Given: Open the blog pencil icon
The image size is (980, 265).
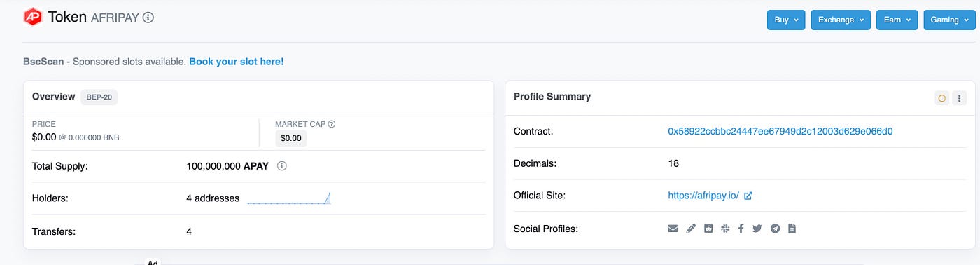Looking at the screenshot, I should [x=691, y=229].
